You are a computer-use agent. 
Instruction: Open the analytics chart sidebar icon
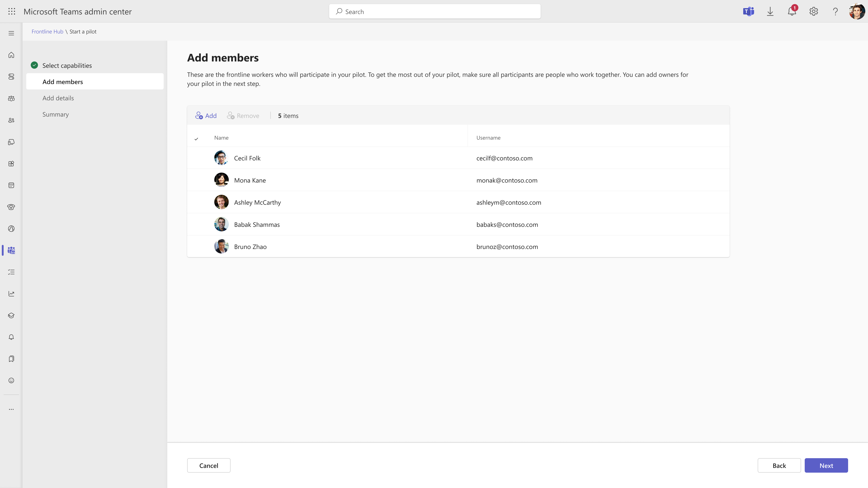pyautogui.click(x=11, y=294)
